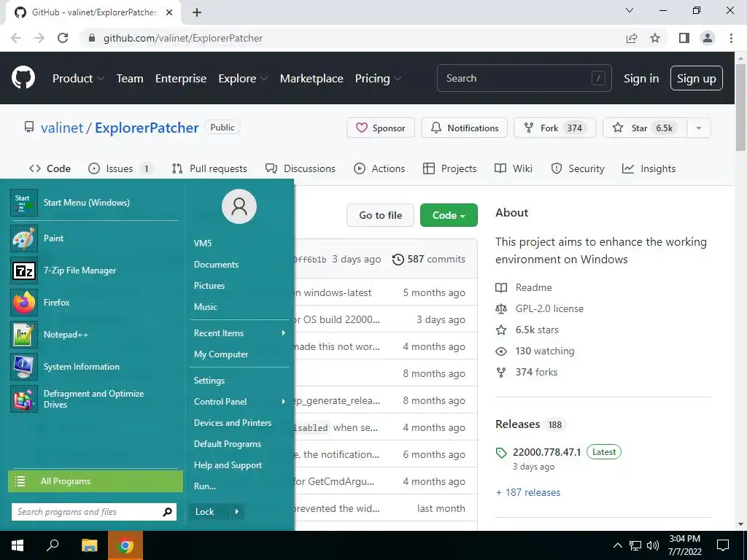Expand Recent Items submenu arrow
747x560 pixels.
284,332
